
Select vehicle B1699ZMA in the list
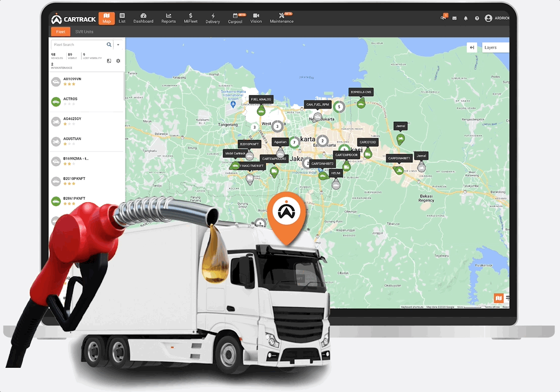(x=87, y=161)
